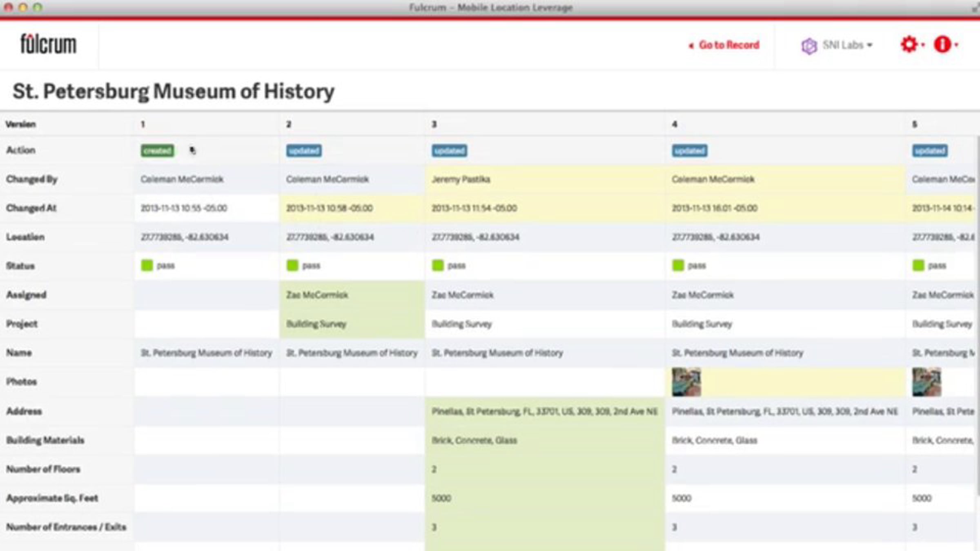Screen dimensions: 980x551
Task: Click the Fulcrum logo
Action: pos(48,44)
